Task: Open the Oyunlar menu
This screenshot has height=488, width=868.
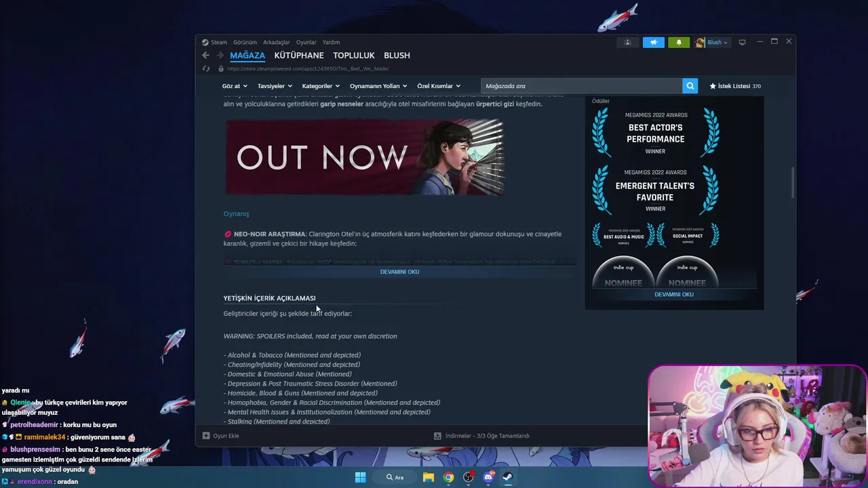Action: pyautogui.click(x=306, y=42)
